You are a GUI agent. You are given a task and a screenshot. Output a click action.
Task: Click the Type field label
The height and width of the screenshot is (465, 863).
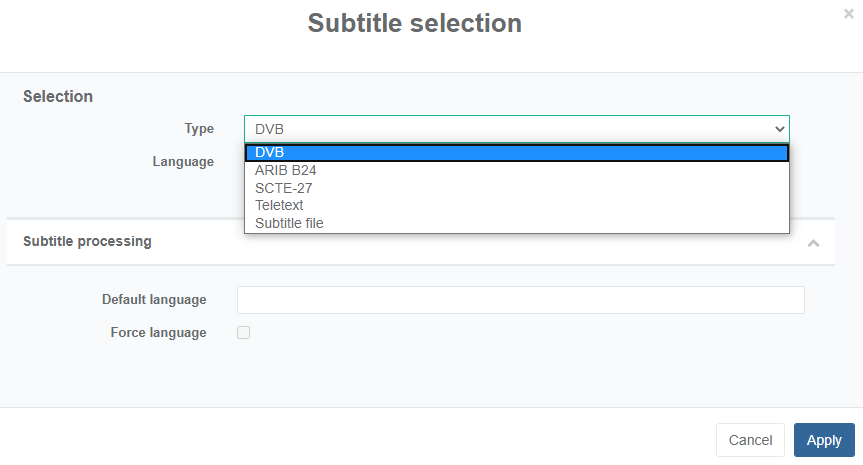(x=199, y=129)
